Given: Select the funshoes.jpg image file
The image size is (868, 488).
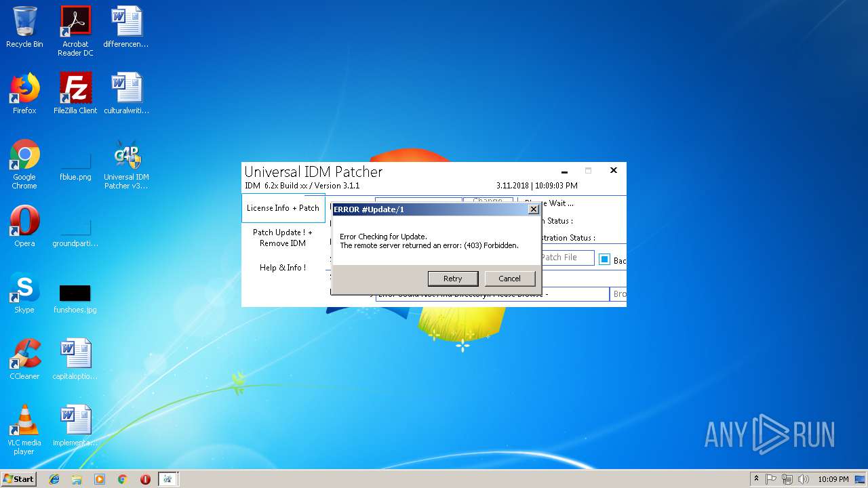Looking at the screenshot, I should coord(75,298).
